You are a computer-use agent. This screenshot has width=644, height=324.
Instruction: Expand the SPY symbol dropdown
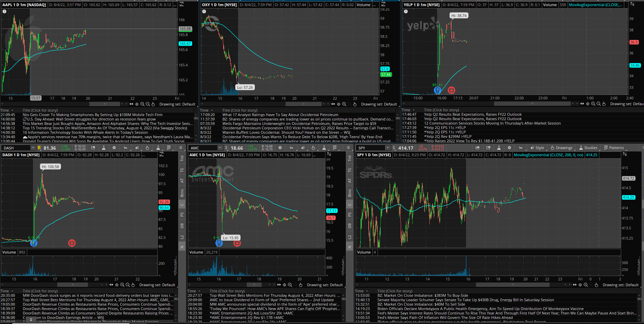click(388, 148)
